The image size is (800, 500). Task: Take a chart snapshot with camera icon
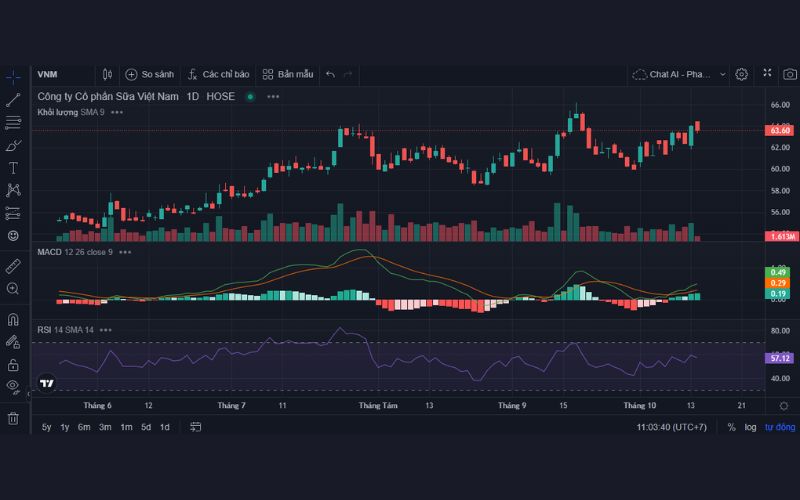click(x=790, y=74)
